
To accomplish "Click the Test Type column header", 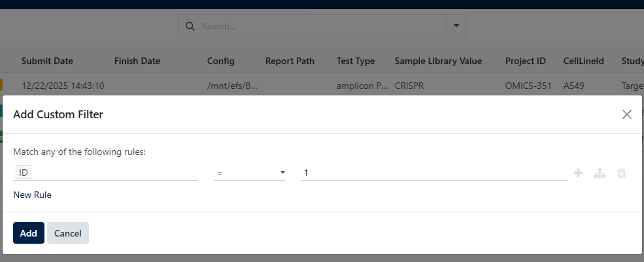I will click(x=356, y=61).
